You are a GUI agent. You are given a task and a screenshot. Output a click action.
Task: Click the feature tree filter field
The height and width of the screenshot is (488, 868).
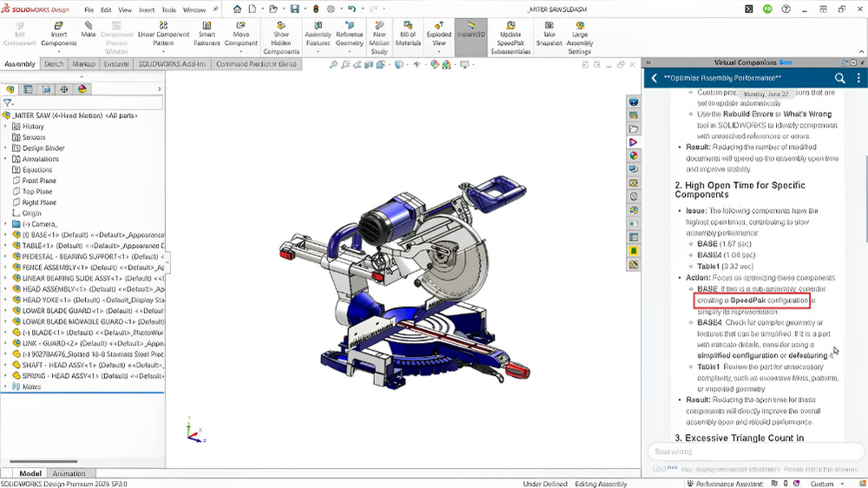82,103
